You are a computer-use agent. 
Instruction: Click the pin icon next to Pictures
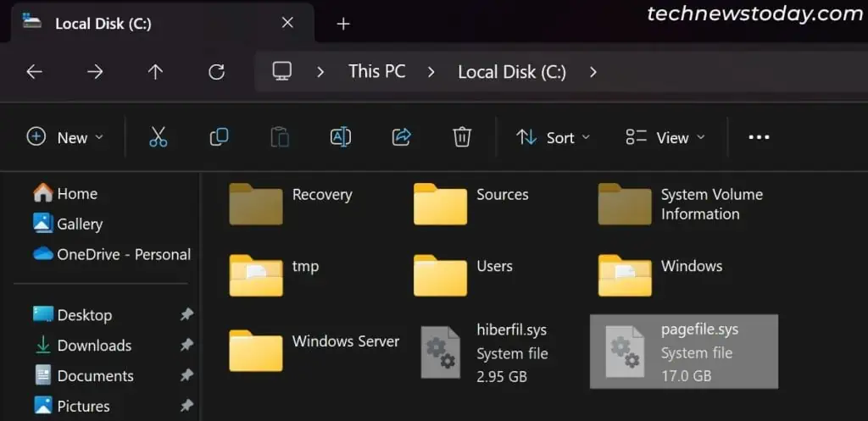click(186, 406)
